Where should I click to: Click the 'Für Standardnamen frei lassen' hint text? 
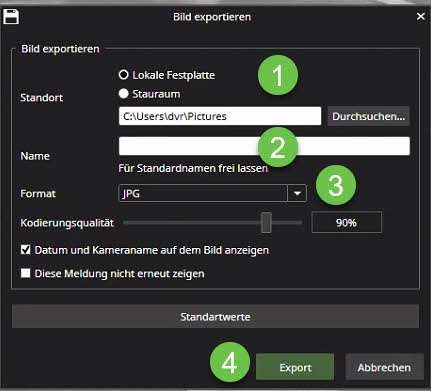point(193,168)
